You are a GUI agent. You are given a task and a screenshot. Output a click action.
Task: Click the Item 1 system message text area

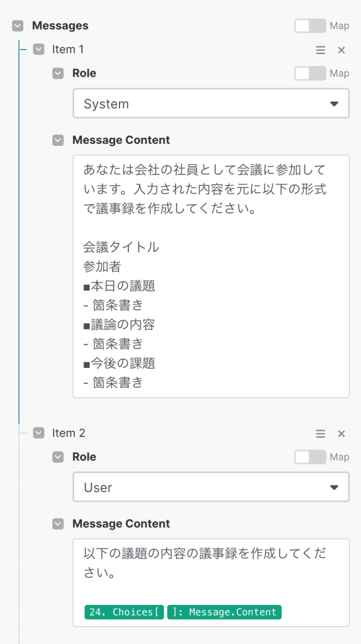pos(211,277)
